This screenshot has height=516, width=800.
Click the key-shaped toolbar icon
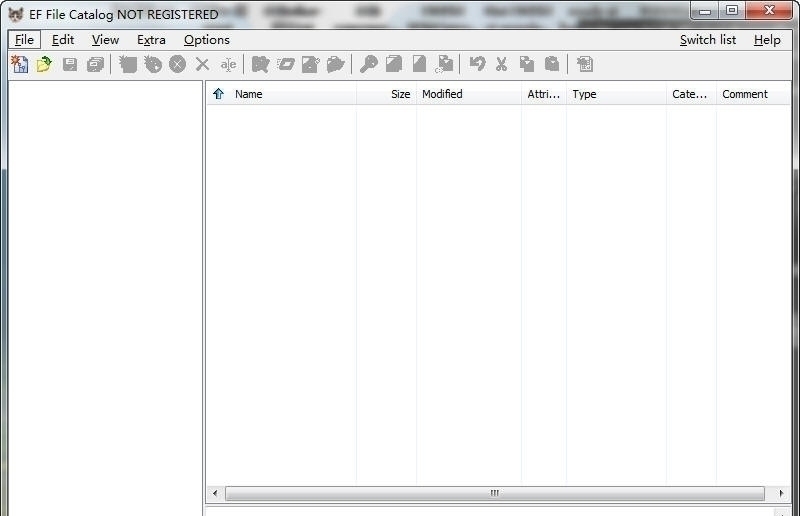[x=368, y=64]
